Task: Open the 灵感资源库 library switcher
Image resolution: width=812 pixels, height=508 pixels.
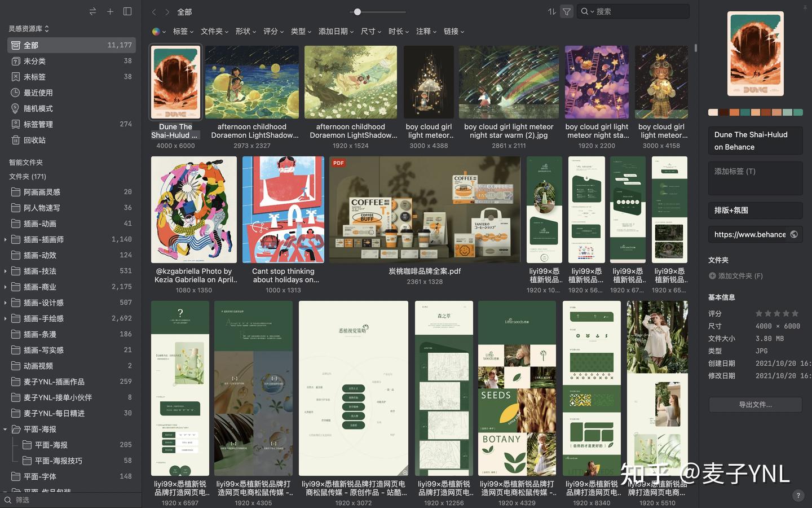Action: 29,28
